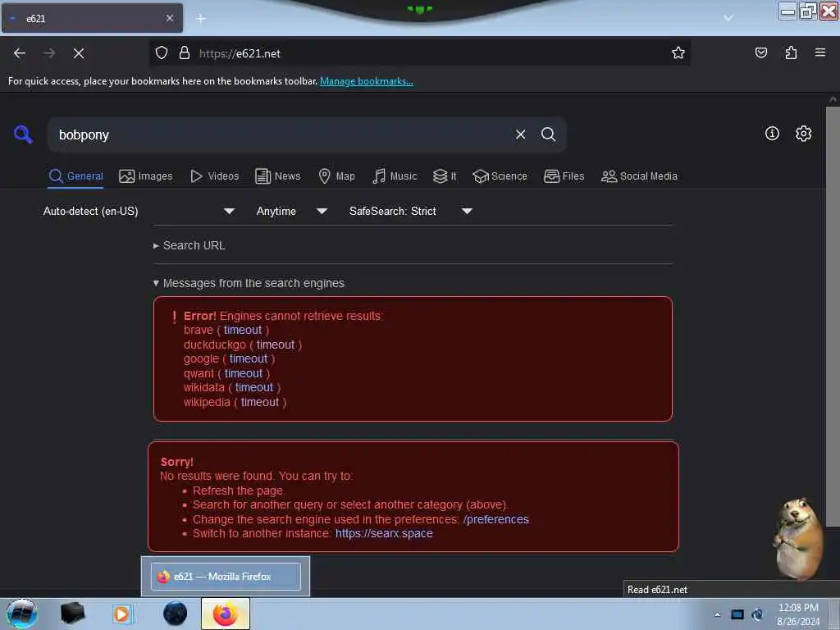Submit search with the magnifier button
Screen dimensions: 840x630
point(548,135)
